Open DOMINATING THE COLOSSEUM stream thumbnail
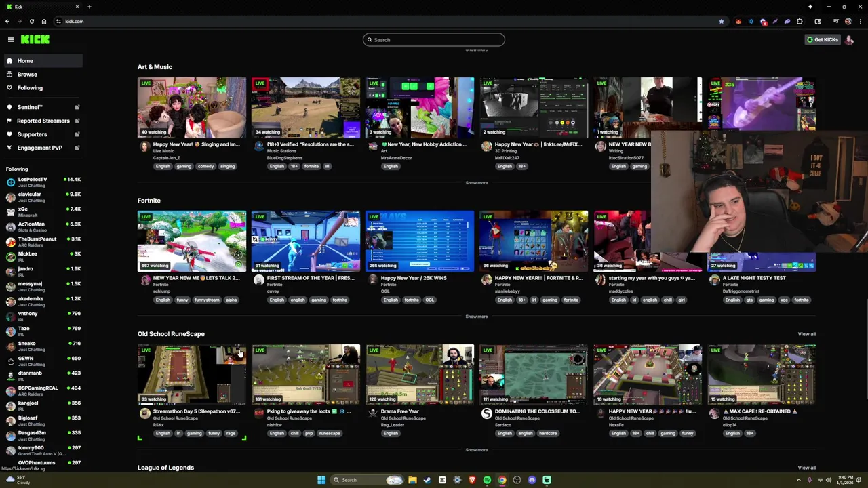 point(534,375)
